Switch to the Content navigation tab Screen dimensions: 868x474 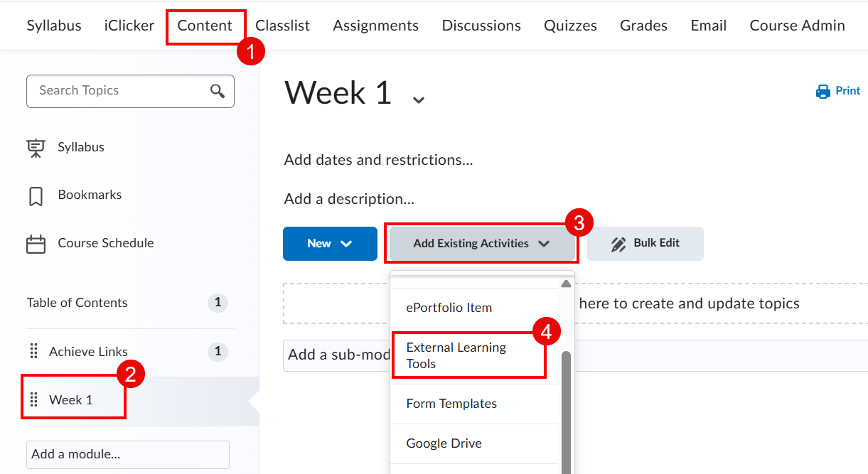click(205, 25)
